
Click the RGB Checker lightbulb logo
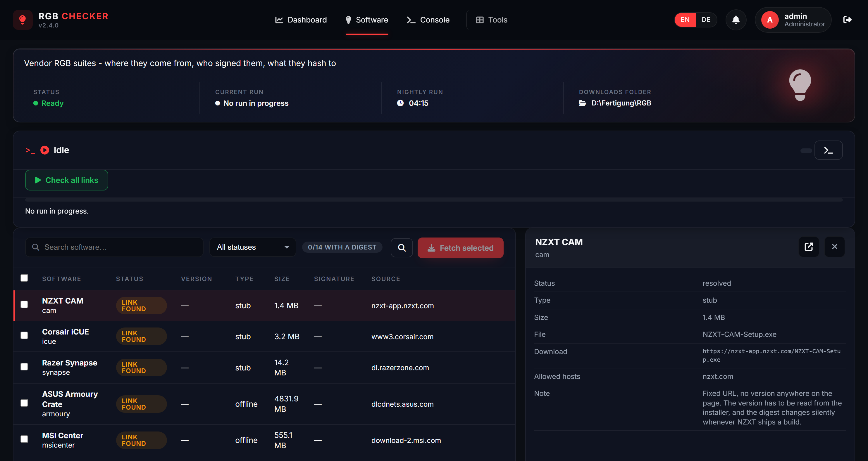coord(23,20)
